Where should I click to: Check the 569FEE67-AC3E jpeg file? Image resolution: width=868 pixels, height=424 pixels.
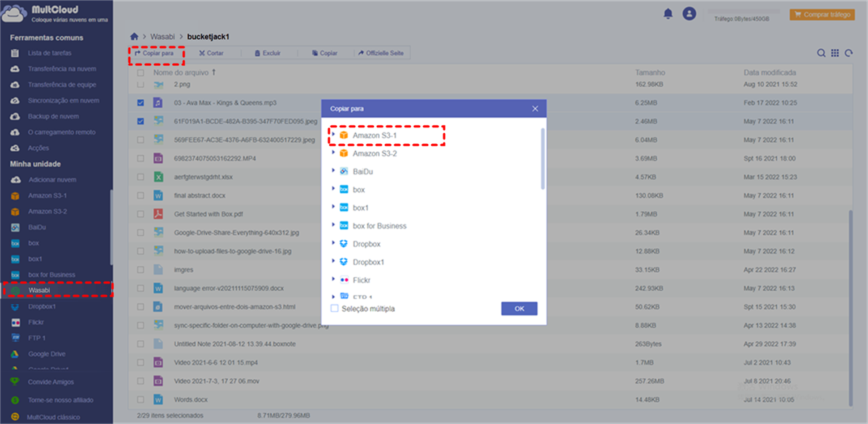click(x=140, y=140)
